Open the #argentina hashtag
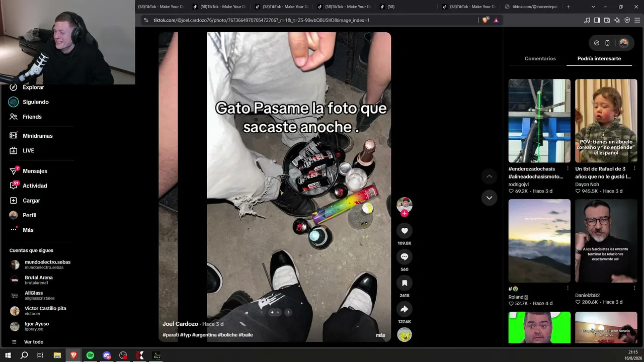This screenshot has height=362, width=644. point(204,335)
